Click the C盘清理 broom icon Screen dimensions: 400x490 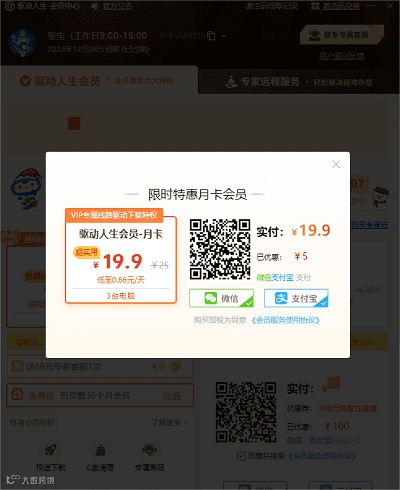click(100, 450)
